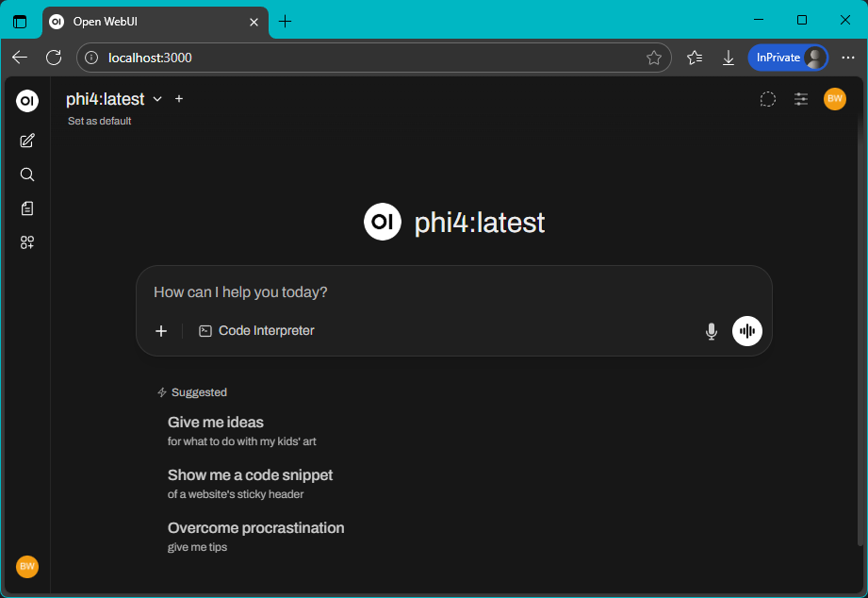Open the BW user menu top right
This screenshot has width=868, height=598.
tap(834, 99)
